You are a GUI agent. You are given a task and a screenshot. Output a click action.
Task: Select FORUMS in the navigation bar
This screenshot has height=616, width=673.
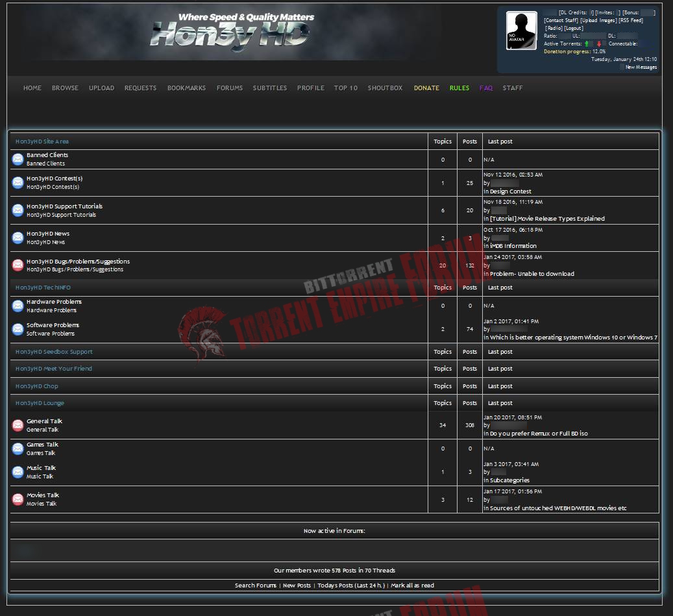pyautogui.click(x=230, y=88)
